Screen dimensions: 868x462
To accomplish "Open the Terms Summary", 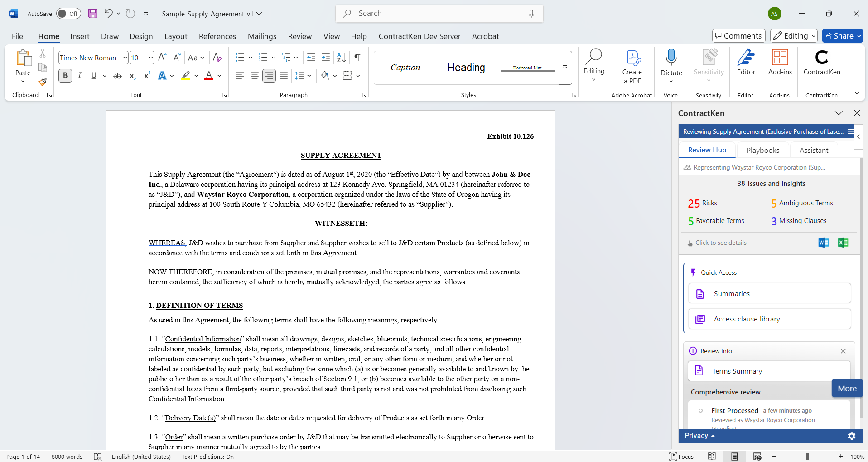I will click(x=769, y=371).
